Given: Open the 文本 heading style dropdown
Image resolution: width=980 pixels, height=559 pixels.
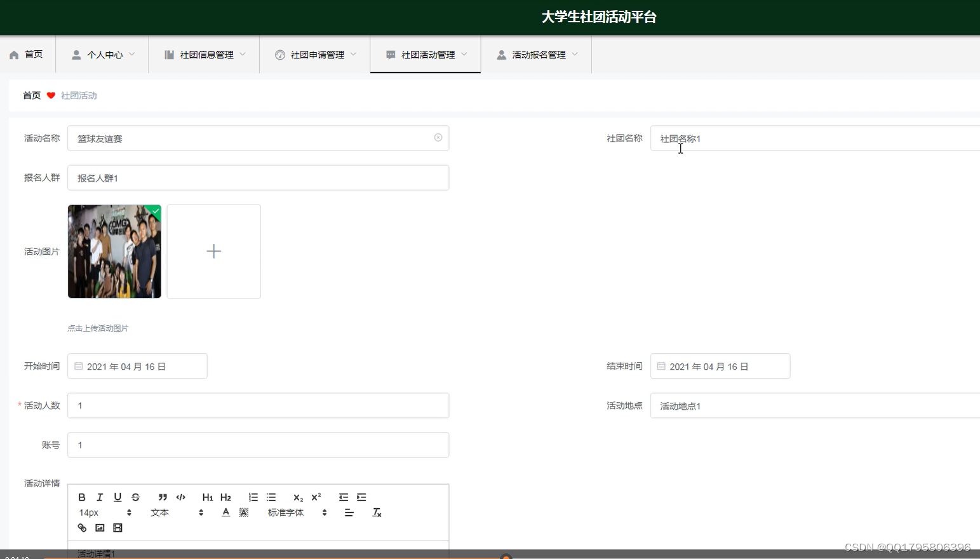Looking at the screenshot, I should (177, 513).
